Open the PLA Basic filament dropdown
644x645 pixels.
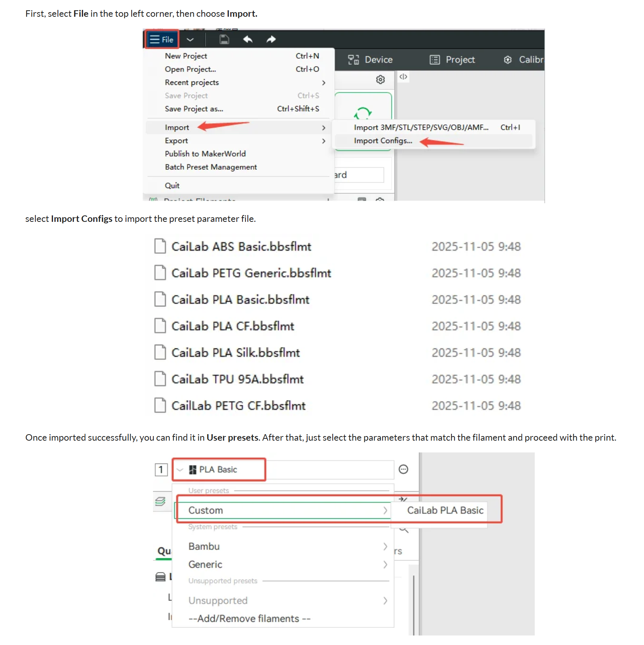[219, 470]
